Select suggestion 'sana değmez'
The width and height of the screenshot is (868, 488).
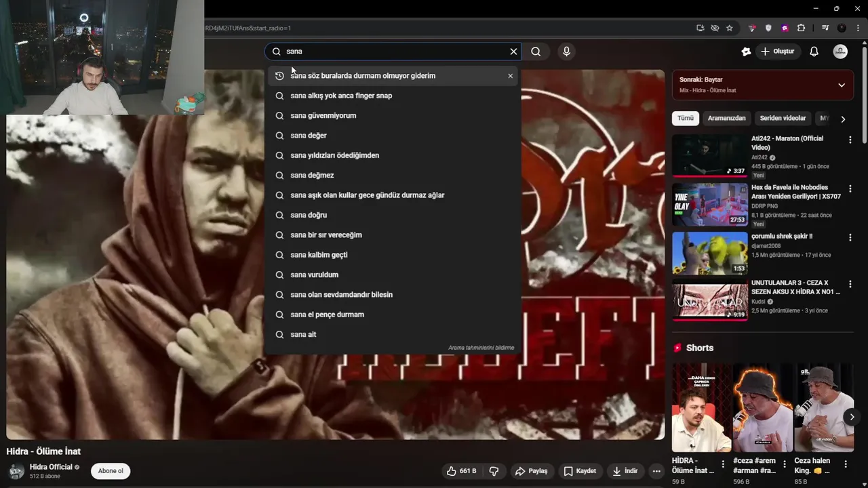393,175
